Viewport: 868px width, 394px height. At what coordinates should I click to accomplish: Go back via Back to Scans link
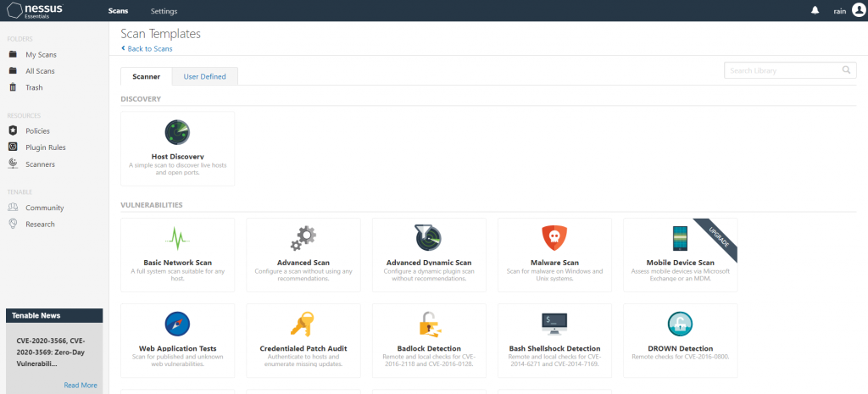[x=147, y=48]
